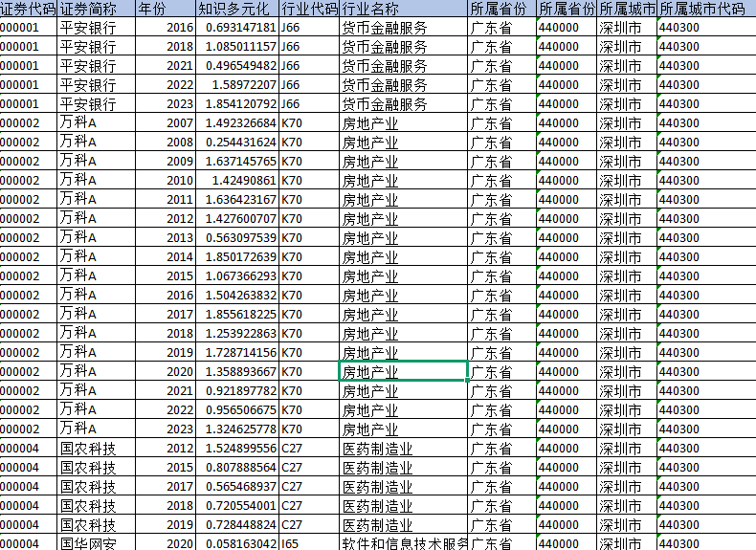Click the value 1.728714156
Viewport: 756px width, 550px height.
point(241,352)
